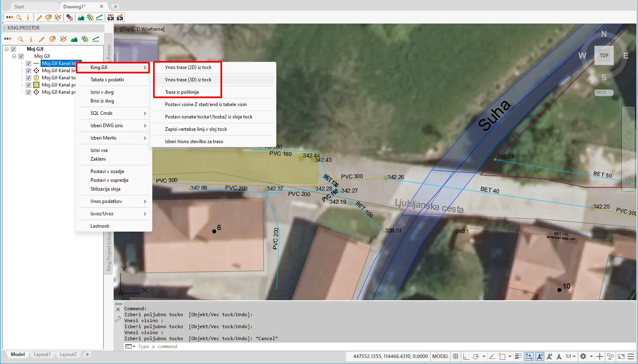
Task: Click the TOP face of the ViewCube
Action: coord(604,56)
